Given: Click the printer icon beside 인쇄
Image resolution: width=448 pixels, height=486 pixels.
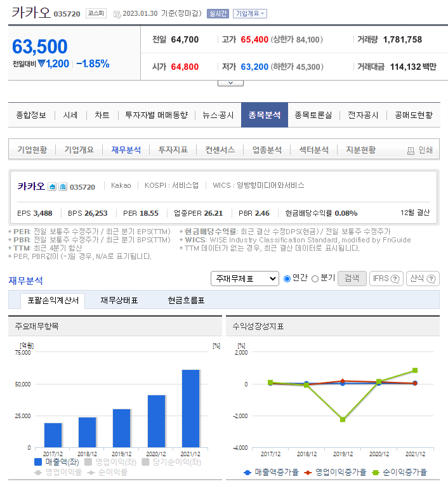Looking at the screenshot, I should pyautogui.click(x=411, y=150).
